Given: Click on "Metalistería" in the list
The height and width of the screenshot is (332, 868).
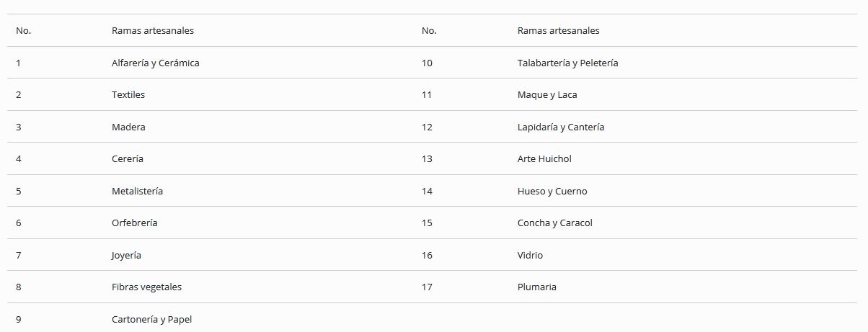Looking at the screenshot, I should 137,191.
